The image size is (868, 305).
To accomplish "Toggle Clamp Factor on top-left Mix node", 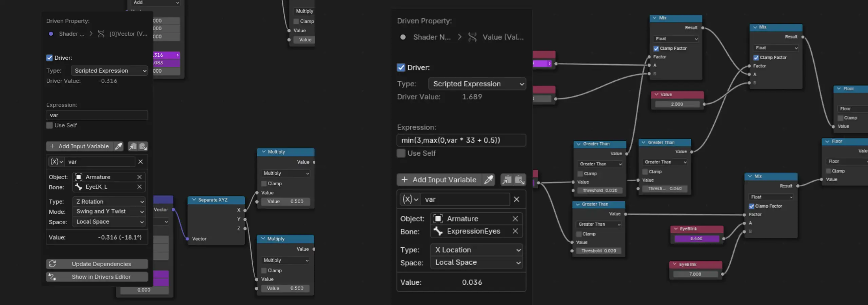I will tap(656, 48).
